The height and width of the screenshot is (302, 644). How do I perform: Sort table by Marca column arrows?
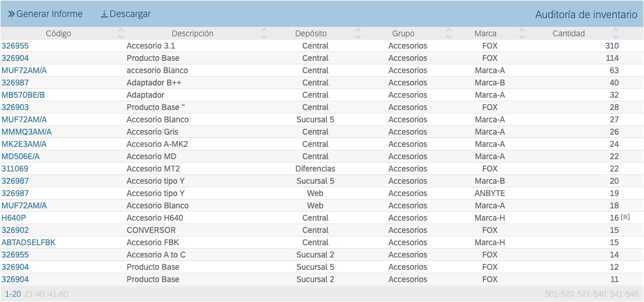point(522,33)
